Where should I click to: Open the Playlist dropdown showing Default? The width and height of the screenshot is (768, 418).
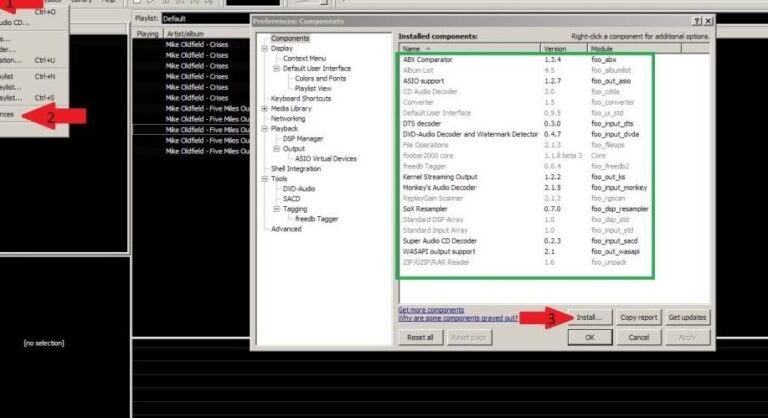tap(206, 19)
